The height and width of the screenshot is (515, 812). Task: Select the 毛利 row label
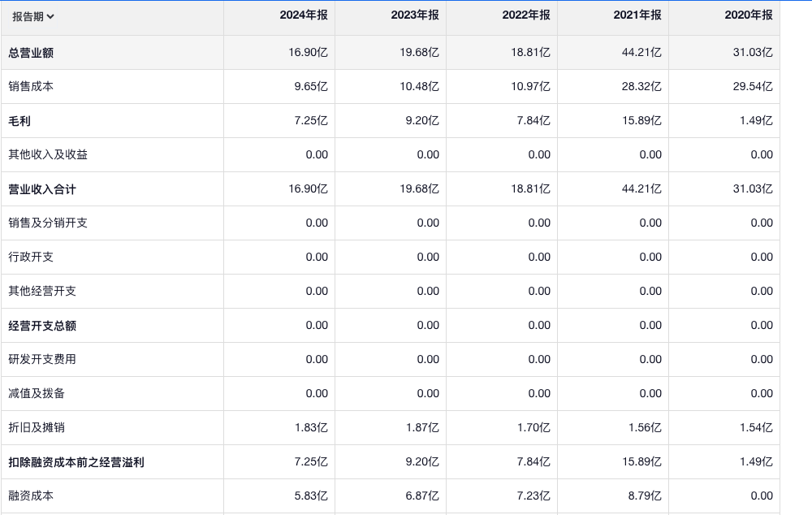point(19,121)
